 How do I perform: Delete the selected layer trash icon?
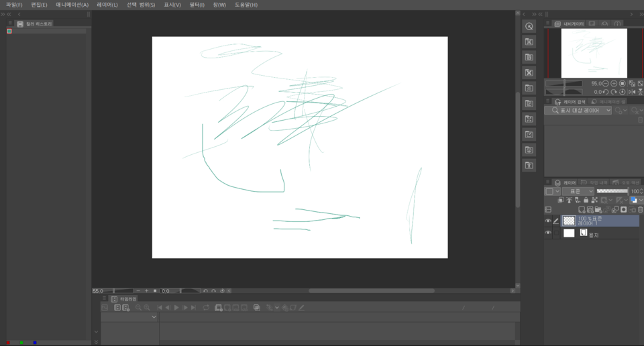pos(640,210)
